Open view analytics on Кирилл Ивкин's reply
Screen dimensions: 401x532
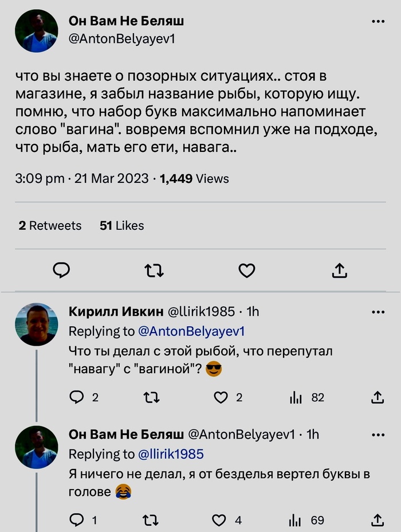tap(297, 397)
